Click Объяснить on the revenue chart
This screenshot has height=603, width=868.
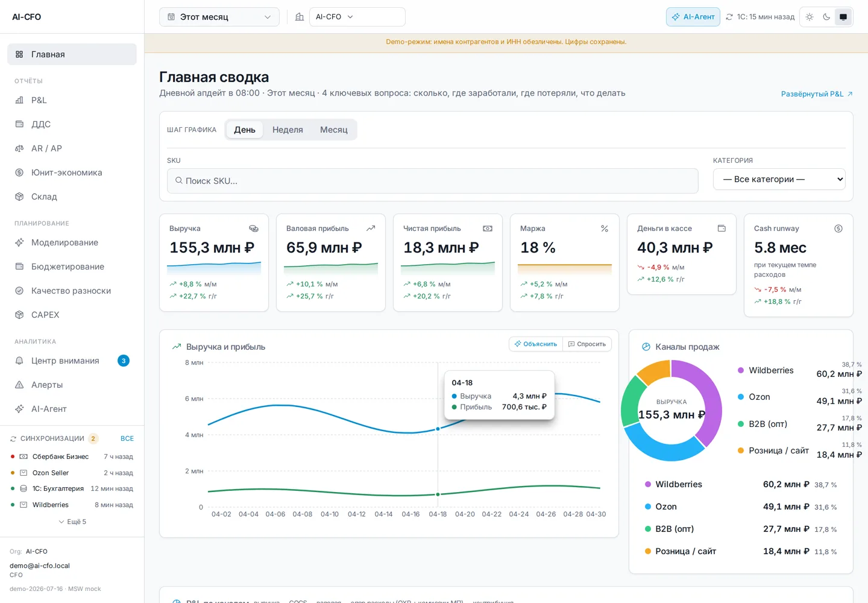[x=536, y=344]
